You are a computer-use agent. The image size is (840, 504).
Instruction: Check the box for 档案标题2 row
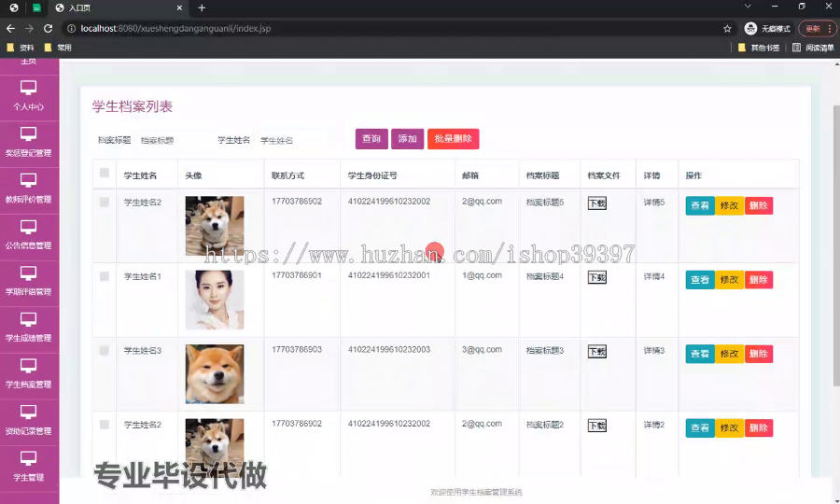pos(105,424)
